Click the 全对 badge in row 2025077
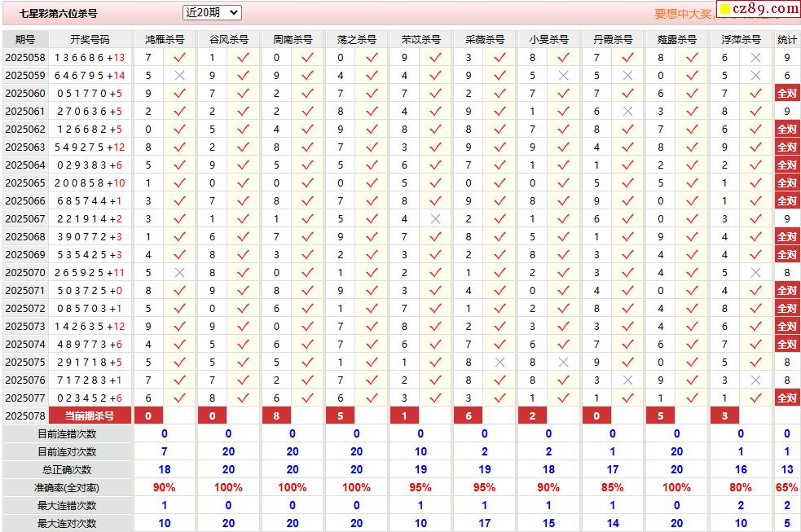This screenshot has width=801, height=532. pos(786,398)
